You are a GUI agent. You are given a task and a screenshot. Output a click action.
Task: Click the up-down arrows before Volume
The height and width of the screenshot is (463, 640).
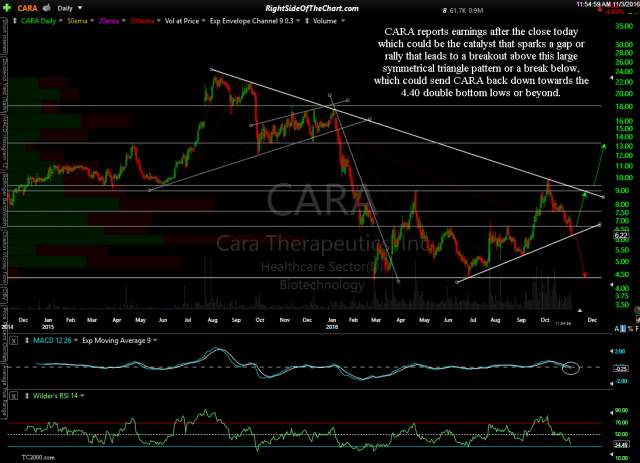coord(307,21)
